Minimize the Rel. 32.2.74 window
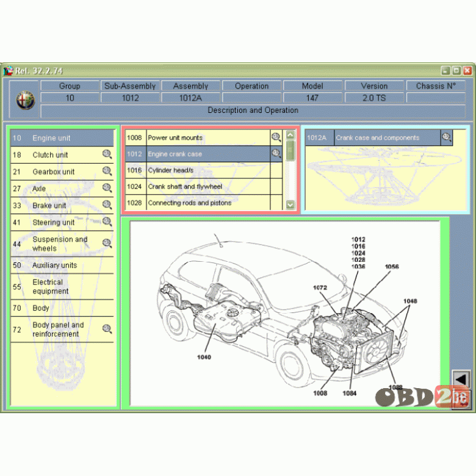 click(x=445, y=71)
